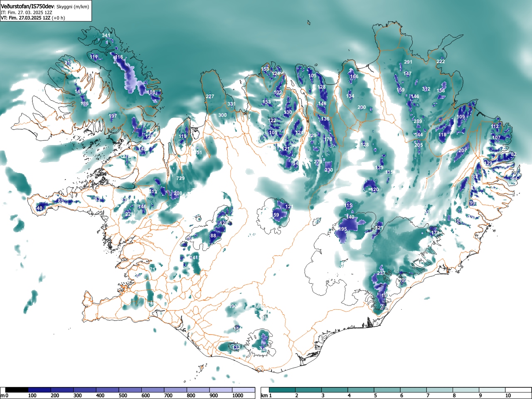Viewport: 532px width, 399px height.
Task: Click the 94 value on the east coast
Action: pyautogui.click(x=515, y=178)
